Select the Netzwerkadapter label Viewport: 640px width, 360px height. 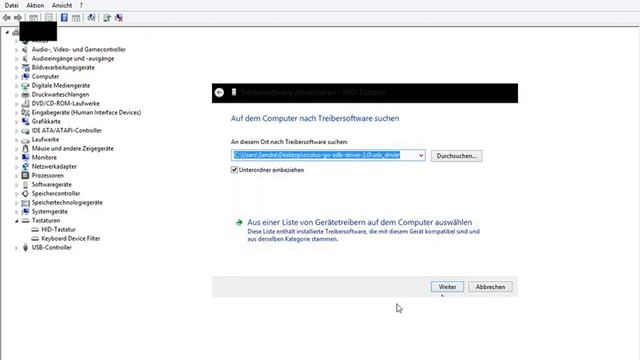(54, 166)
